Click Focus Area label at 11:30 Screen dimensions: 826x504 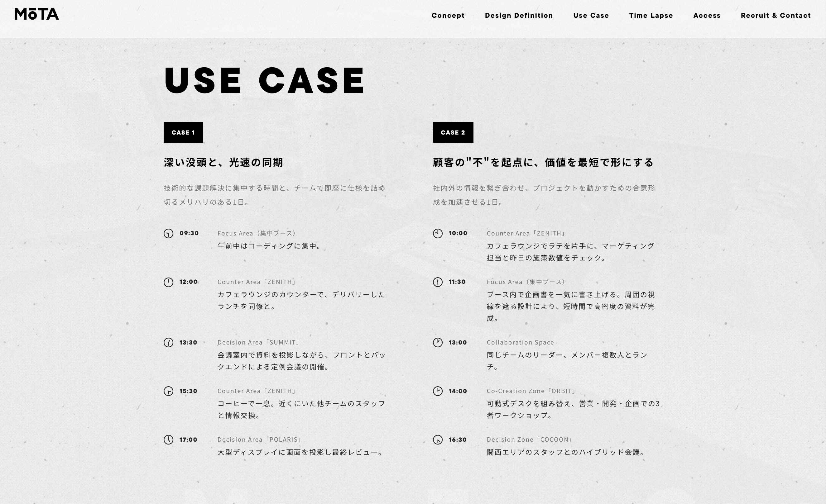tap(526, 282)
